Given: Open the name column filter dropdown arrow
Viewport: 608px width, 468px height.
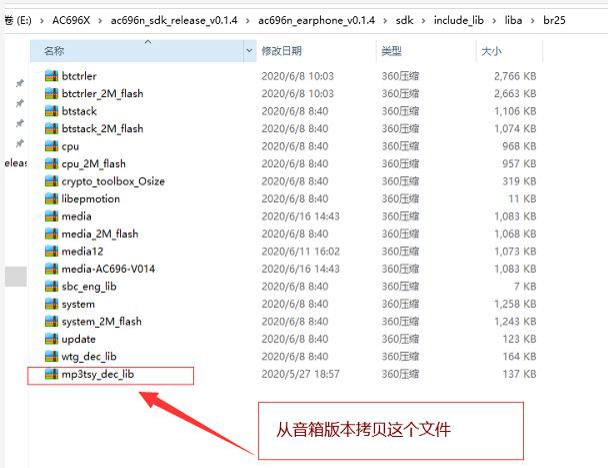Looking at the screenshot, I should (x=249, y=51).
